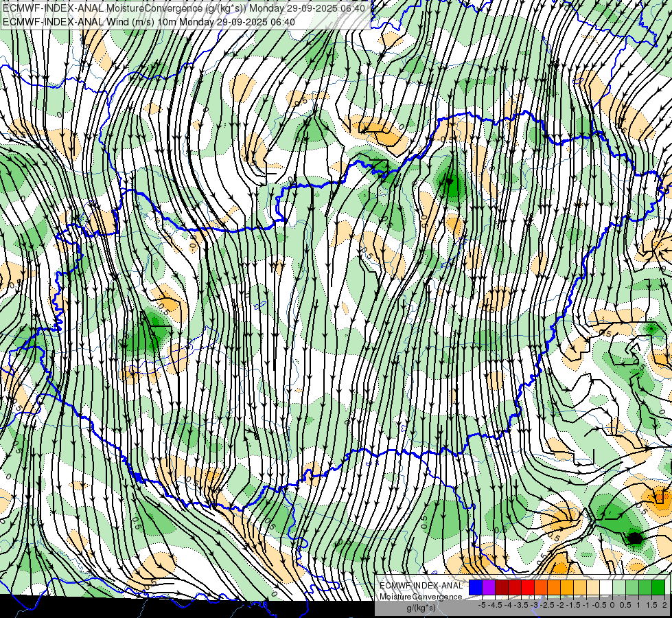672x618 pixels.
Task: Select the medium green swatch between 1 and 1.5
Action: pyautogui.click(x=645, y=587)
